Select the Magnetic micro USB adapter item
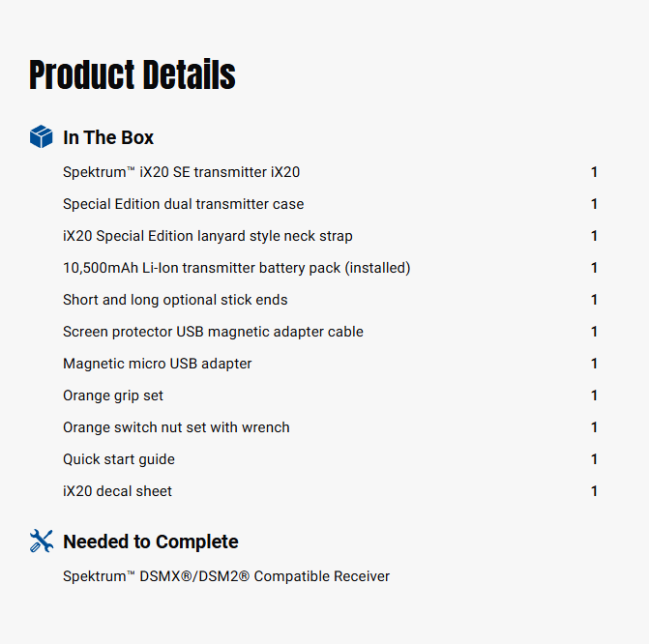The height and width of the screenshot is (644, 649). pyautogui.click(x=157, y=364)
